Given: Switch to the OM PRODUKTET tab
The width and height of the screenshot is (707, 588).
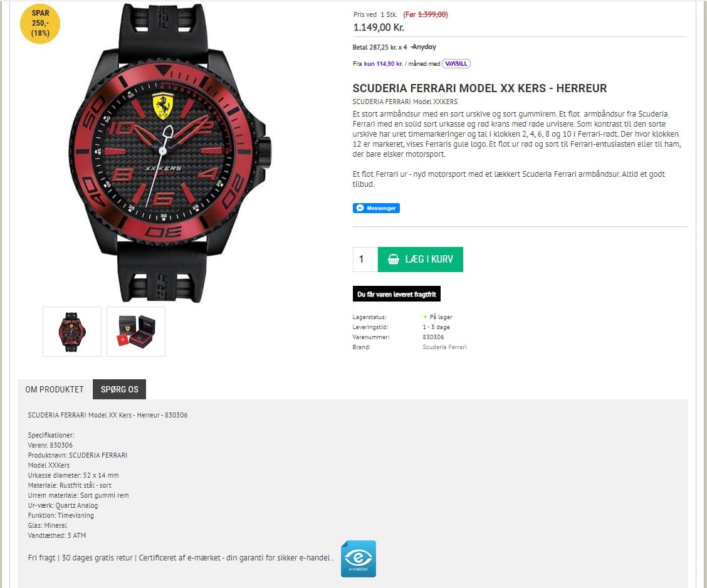Looking at the screenshot, I should point(55,389).
